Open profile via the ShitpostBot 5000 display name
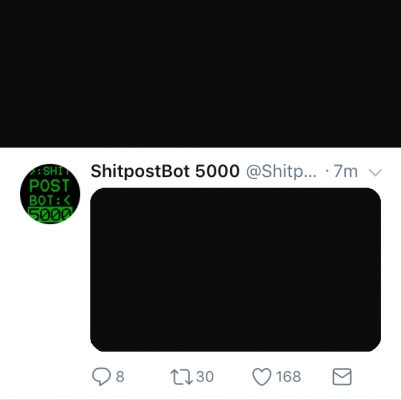Image resolution: width=401 pixels, height=400 pixels. click(165, 171)
